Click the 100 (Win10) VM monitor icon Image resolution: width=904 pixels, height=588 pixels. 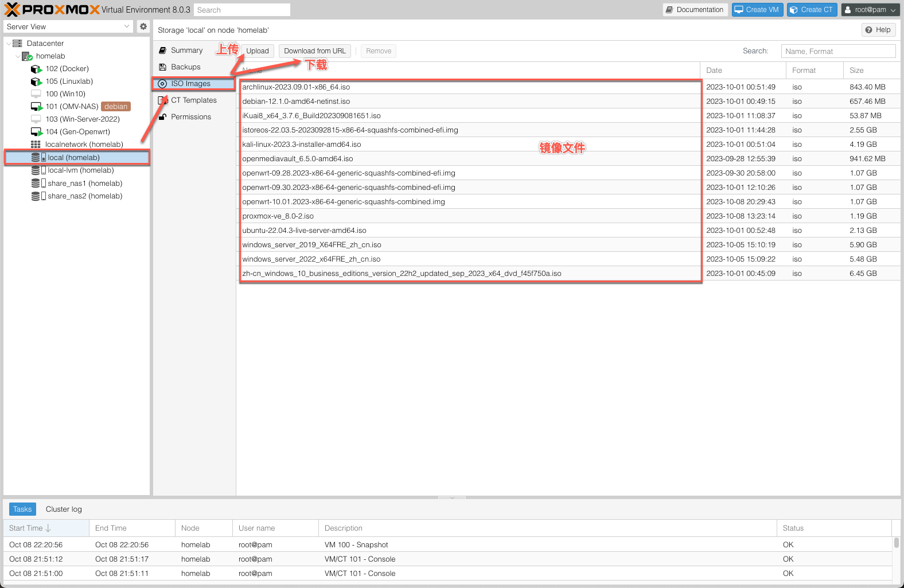coord(36,94)
